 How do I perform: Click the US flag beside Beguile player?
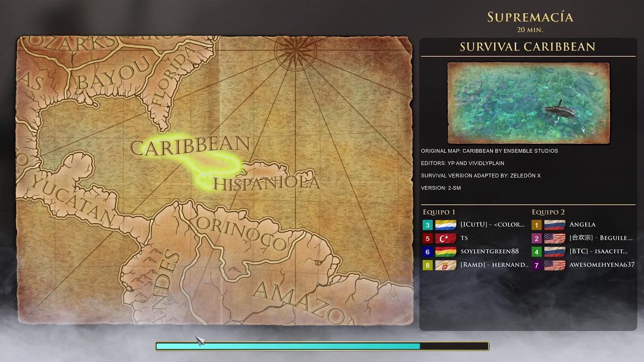click(x=554, y=238)
